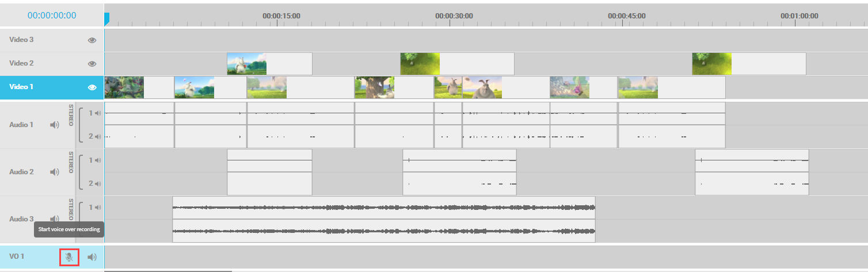Image resolution: width=868 pixels, height=272 pixels.
Task: Click the 00:00:00:00 timecode field
Action: [x=52, y=16]
